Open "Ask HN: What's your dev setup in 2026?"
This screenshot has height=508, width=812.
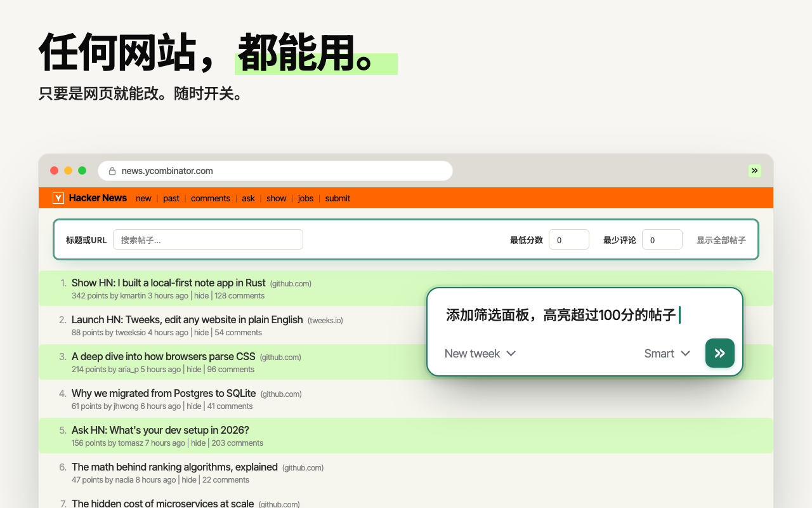coord(160,431)
